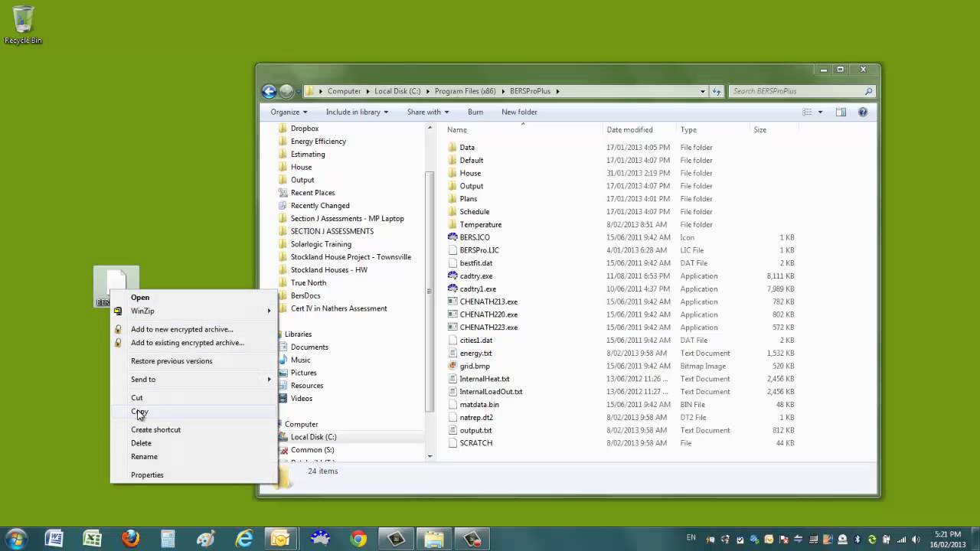
Task: Launch Firefox from the taskbar
Action: [x=130, y=539]
